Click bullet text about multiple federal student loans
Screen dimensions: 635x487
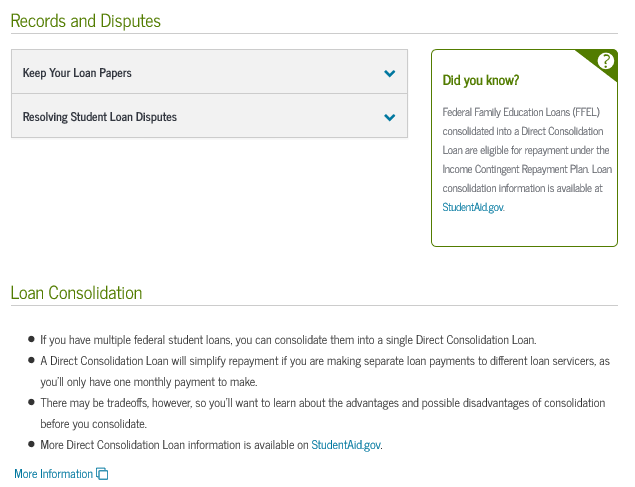point(288,339)
